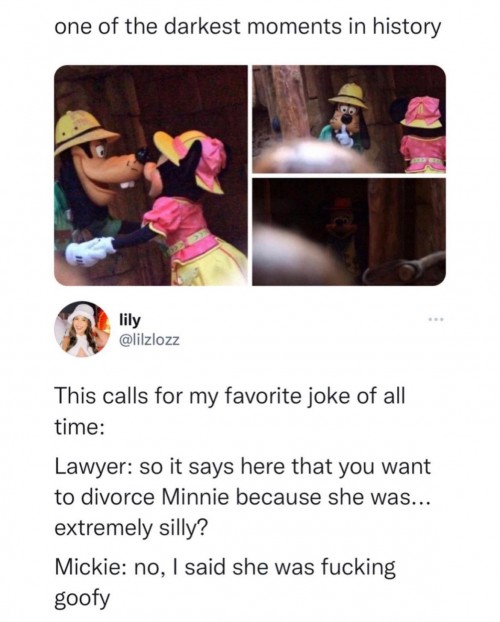Click Minnie's pink bow hat in the top-right photo
The height and width of the screenshot is (622, 500).
click(423, 112)
